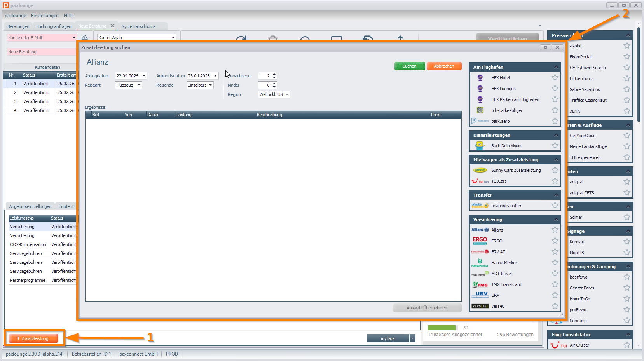Click the Buch Dein Visum icon

[x=480, y=146]
